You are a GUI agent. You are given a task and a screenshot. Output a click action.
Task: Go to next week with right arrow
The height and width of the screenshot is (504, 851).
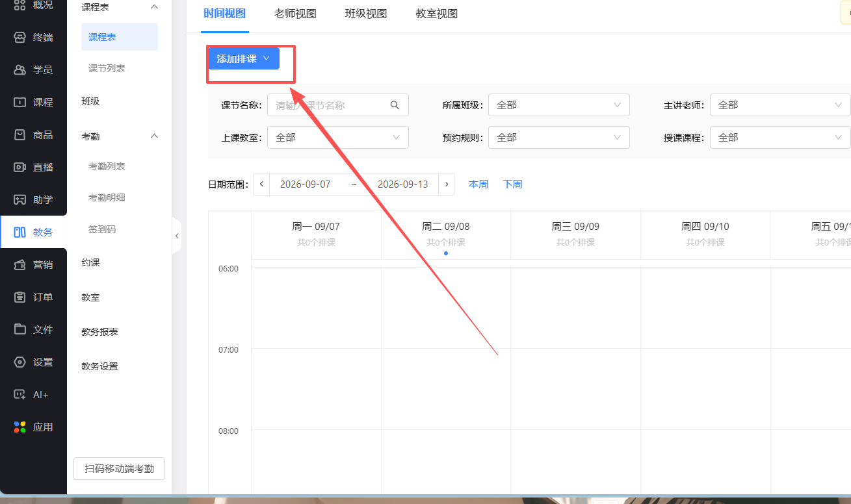(x=446, y=184)
